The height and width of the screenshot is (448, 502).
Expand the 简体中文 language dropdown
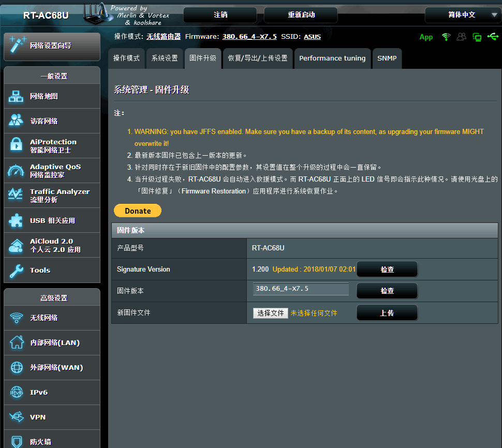pos(462,15)
